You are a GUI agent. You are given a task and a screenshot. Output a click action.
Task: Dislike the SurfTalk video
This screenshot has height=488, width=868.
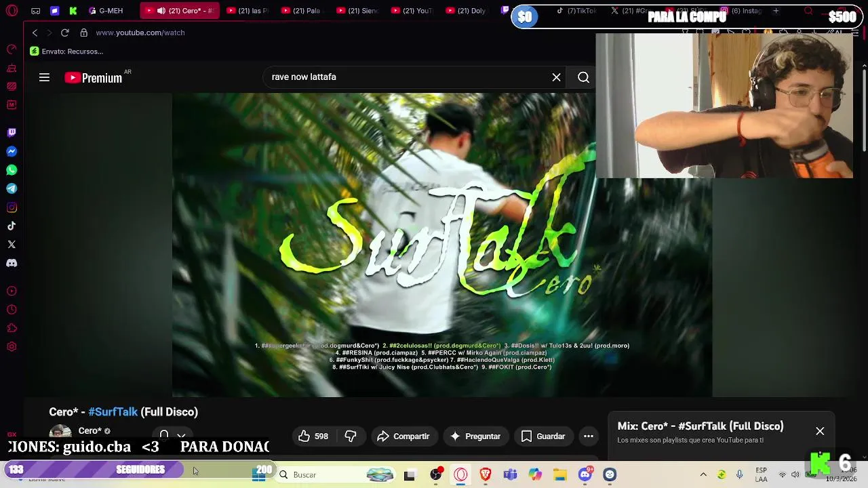(351, 436)
